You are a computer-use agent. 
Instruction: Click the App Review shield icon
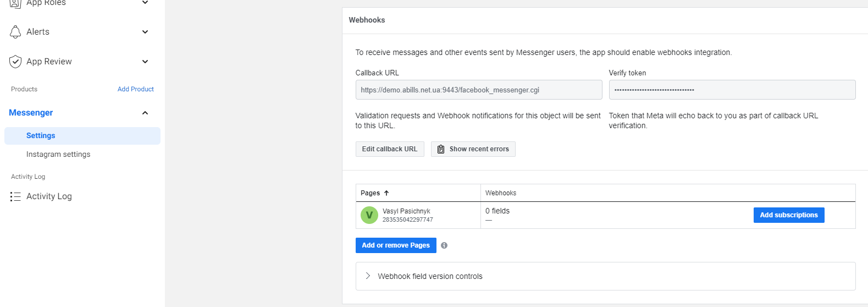(x=15, y=62)
